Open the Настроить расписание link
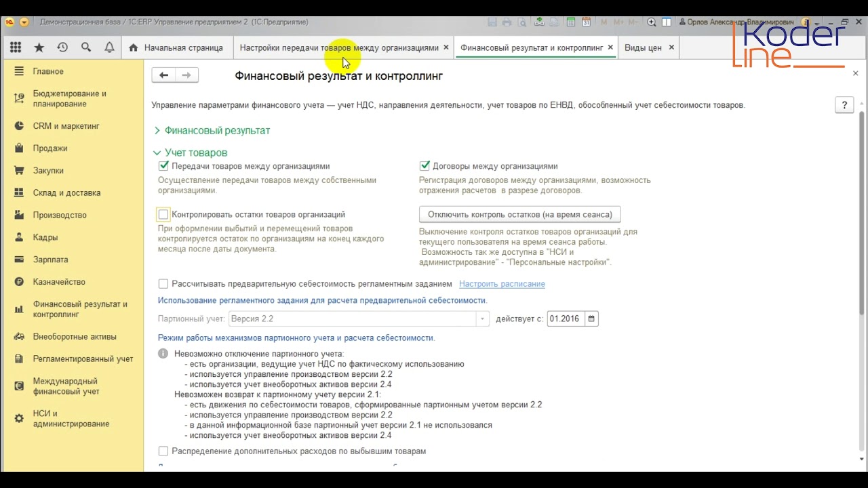 (502, 284)
